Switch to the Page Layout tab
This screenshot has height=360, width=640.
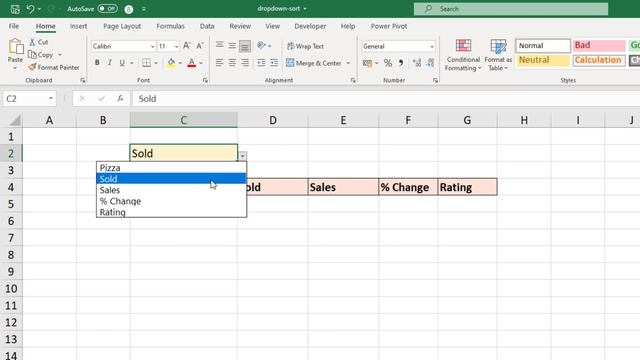(x=122, y=26)
